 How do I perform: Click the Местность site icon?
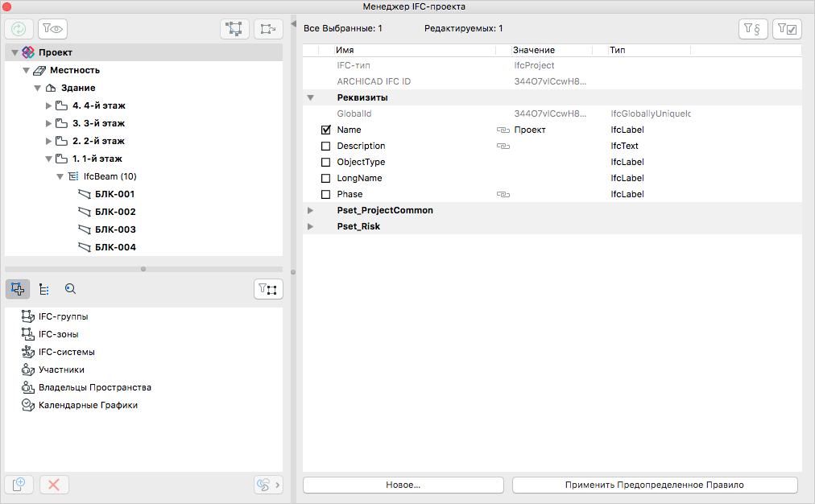[39, 70]
